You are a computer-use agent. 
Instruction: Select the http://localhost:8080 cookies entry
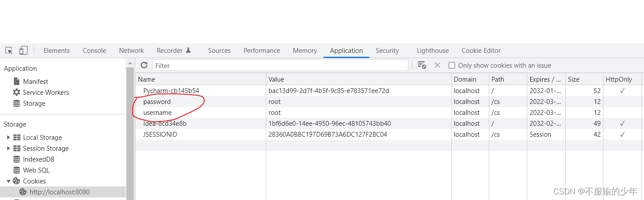coord(59,192)
